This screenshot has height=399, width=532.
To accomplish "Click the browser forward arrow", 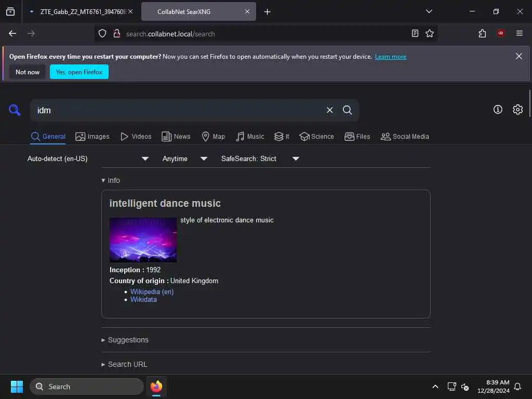I will pyautogui.click(x=31, y=33).
